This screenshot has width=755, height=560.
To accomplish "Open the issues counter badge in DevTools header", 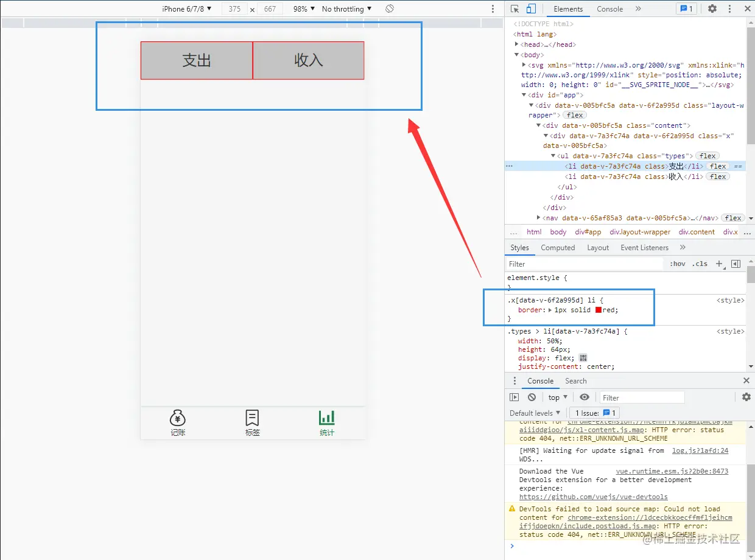I will (687, 9).
